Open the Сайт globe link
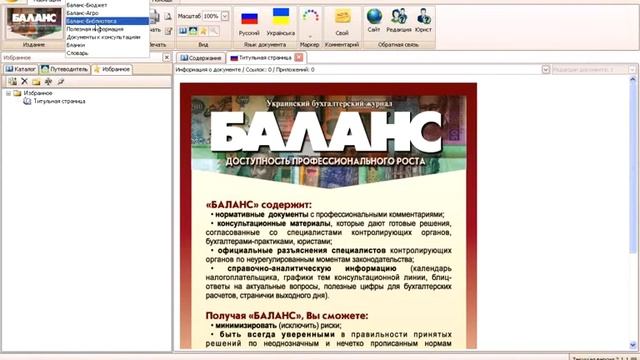Image resolution: width=640 pixels, height=360 pixels. click(x=374, y=20)
